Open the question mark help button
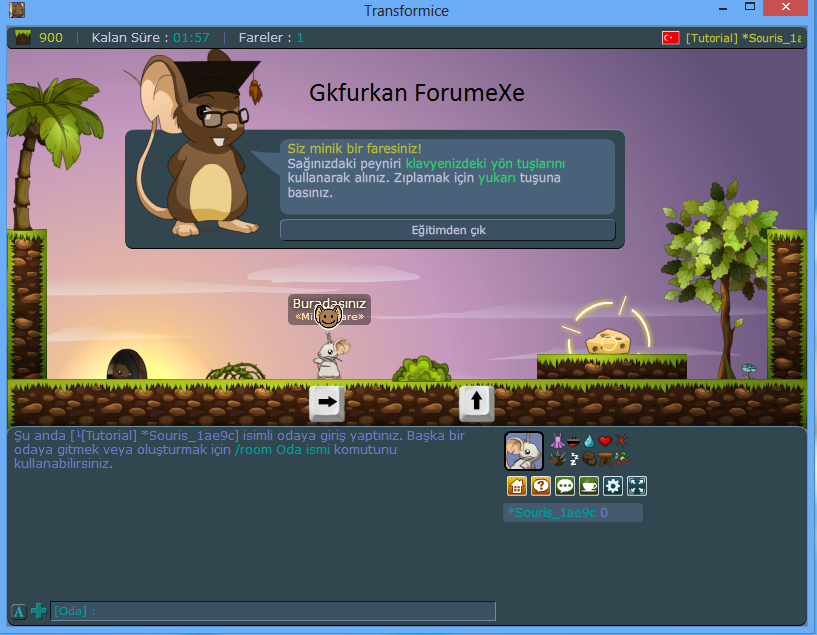This screenshot has height=635, width=817. pos(541,486)
